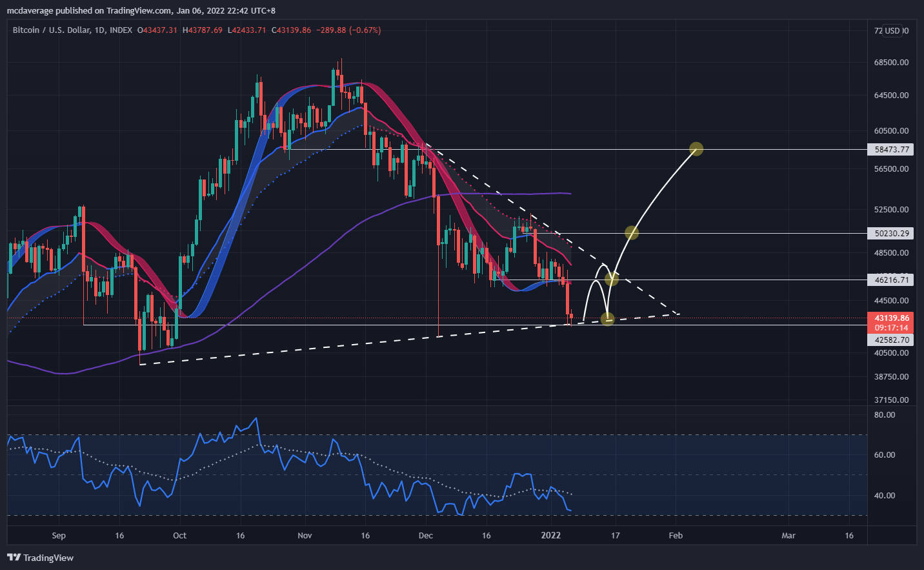
Task: Select yellow circle marker on dashed support trendline
Action: [x=607, y=319]
